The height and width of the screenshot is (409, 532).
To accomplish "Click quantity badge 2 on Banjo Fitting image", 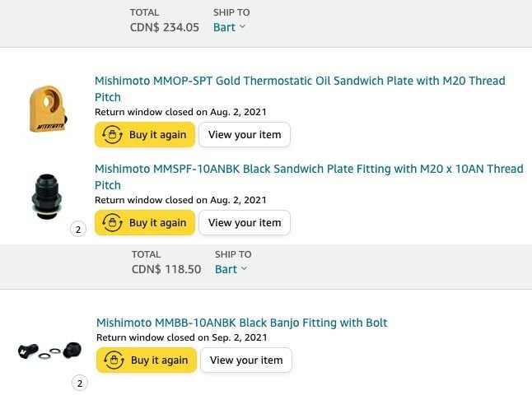I will click(80, 383).
